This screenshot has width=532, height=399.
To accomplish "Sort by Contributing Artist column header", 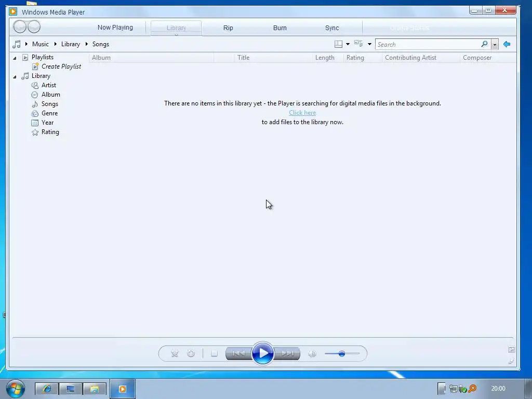I will 421,58.
